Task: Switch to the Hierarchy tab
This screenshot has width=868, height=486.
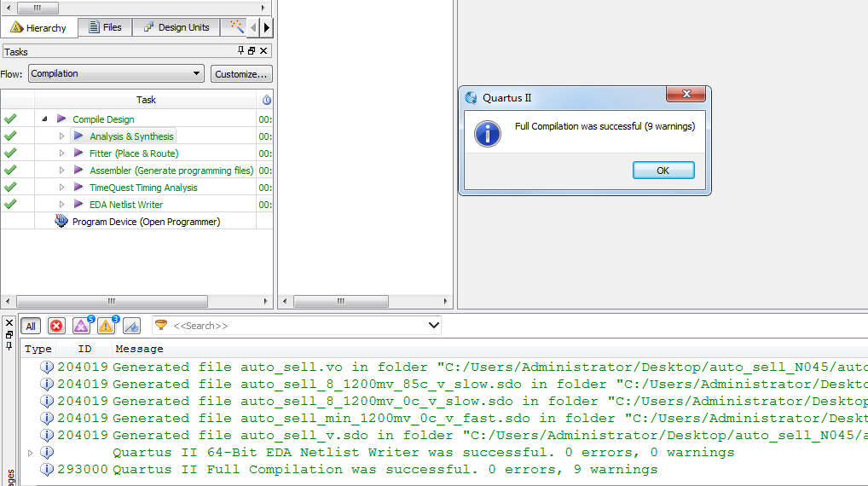Action: (38, 27)
